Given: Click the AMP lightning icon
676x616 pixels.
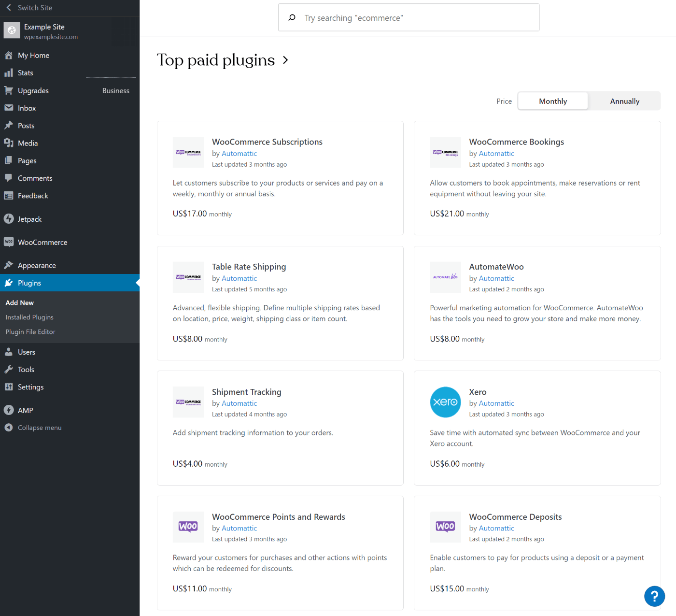Looking at the screenshot, I should 9,410.
